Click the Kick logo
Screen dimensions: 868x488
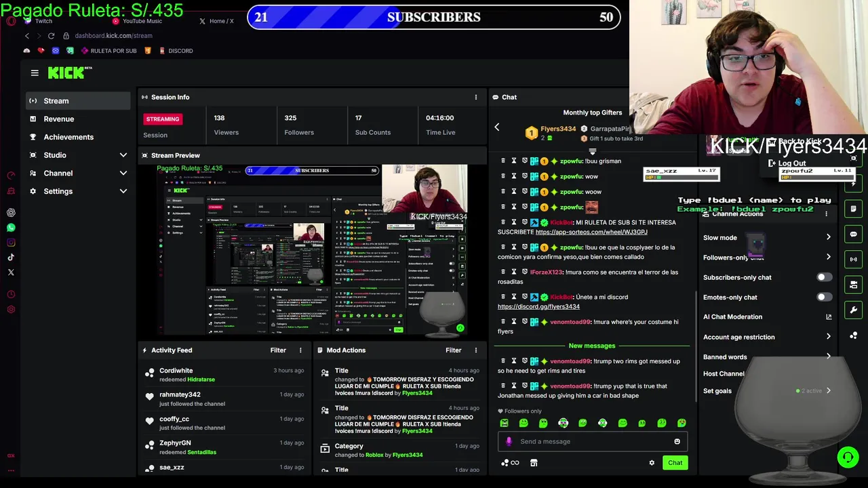[x=70, y=73]
